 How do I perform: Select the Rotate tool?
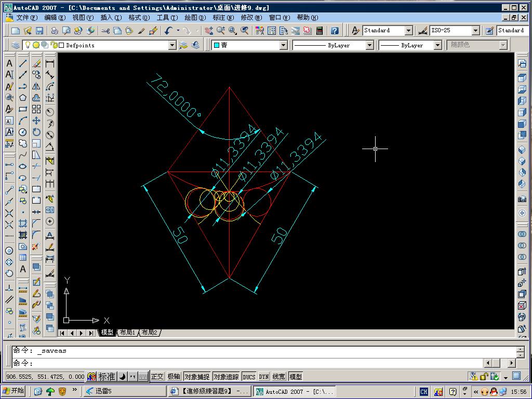click(x=36, y=132)
